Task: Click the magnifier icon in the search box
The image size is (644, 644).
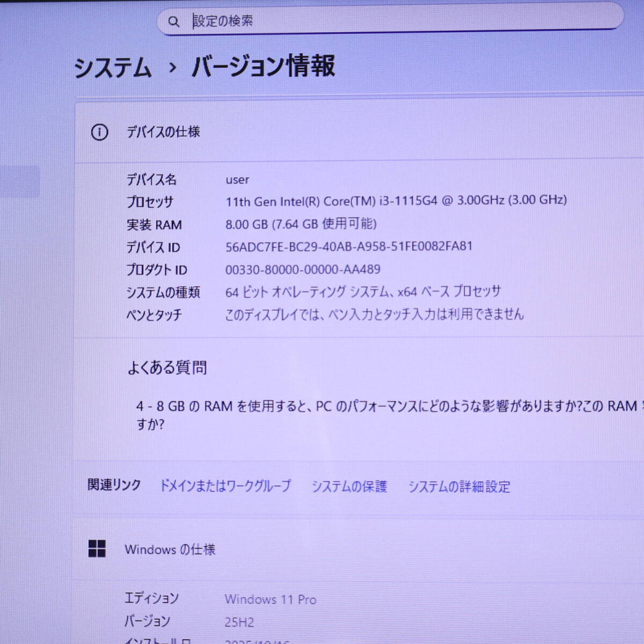Action: click(173, 21)
